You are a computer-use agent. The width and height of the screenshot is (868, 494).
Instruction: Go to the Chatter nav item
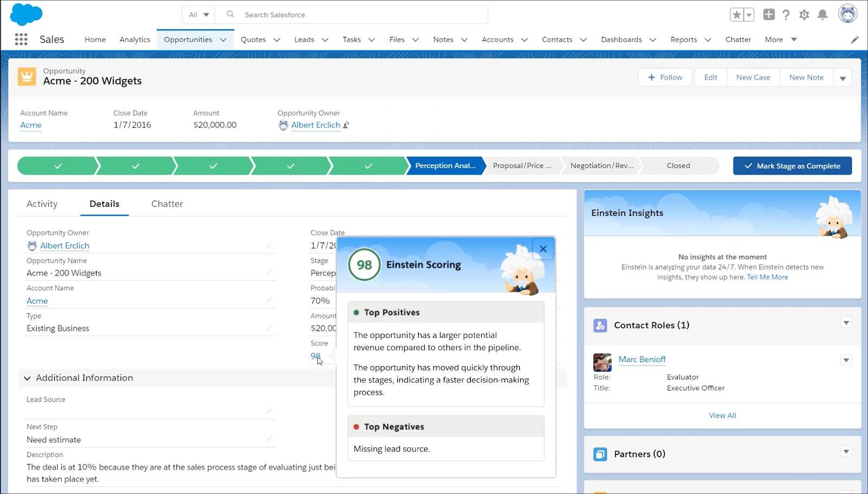(x=738, y=40)
